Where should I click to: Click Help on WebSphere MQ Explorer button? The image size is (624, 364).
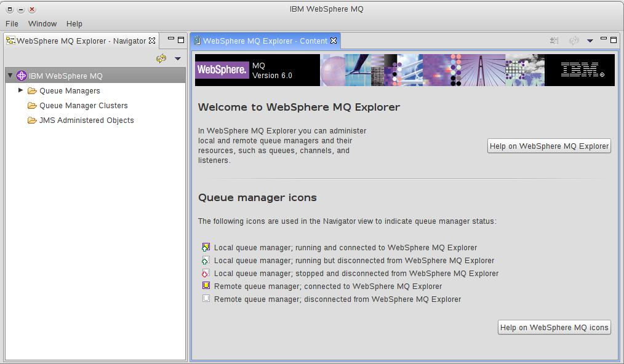[x=549, y=146]
